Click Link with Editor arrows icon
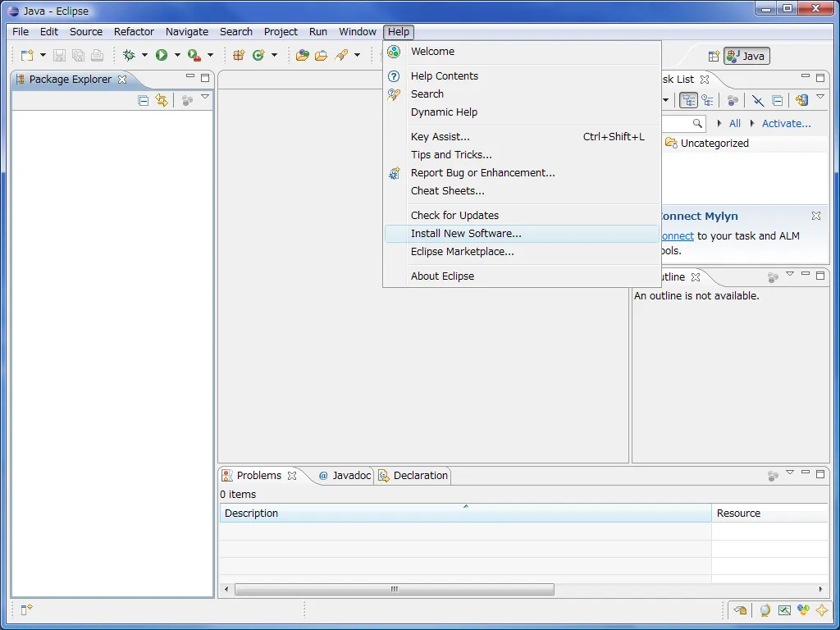 tap(162, 100)
